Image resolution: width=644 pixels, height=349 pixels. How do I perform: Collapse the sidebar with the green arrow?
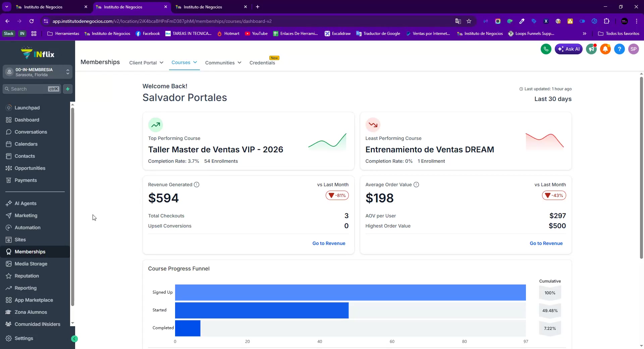click(74, 339)
